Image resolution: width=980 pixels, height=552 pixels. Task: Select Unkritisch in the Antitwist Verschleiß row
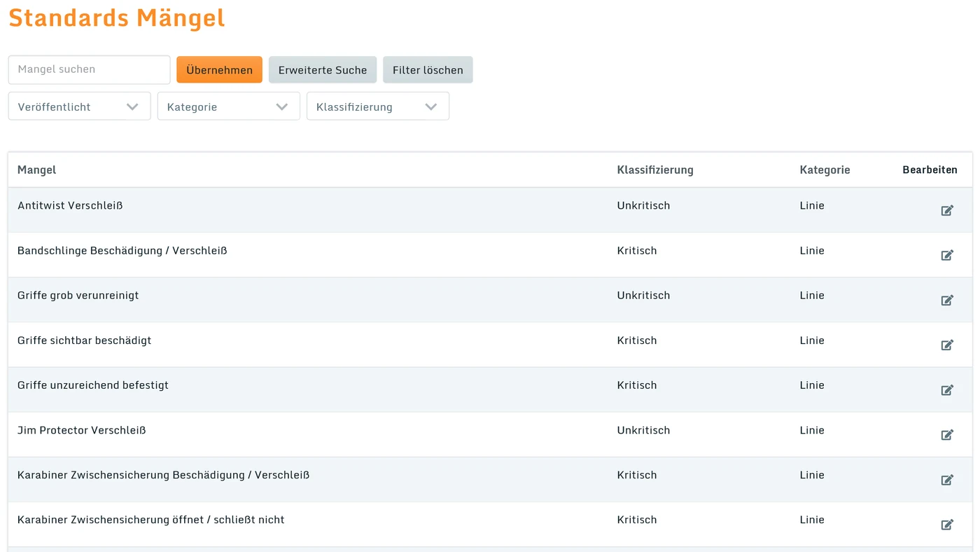[643, 205]
